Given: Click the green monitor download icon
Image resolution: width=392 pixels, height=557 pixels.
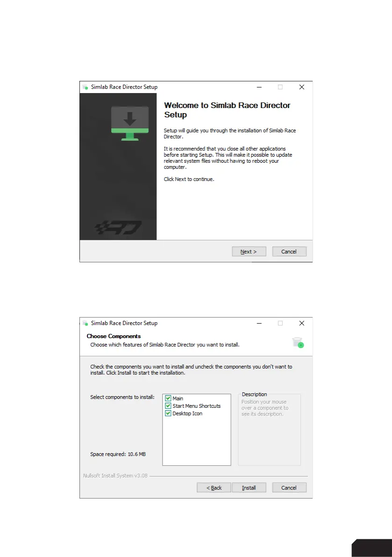Looking at the screenshot, I should point(130,123).
